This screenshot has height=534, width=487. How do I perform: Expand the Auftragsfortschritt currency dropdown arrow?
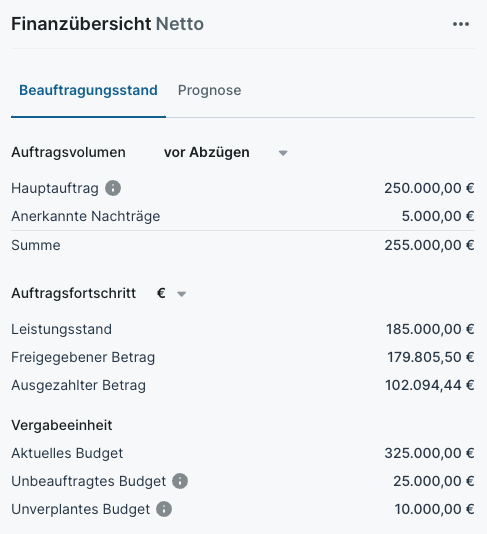182,294
